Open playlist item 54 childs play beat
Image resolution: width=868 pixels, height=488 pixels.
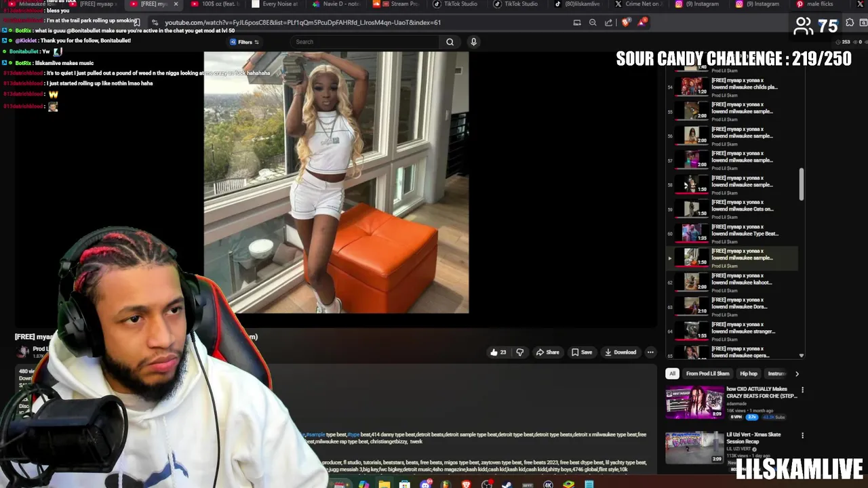tap(732, 87)
